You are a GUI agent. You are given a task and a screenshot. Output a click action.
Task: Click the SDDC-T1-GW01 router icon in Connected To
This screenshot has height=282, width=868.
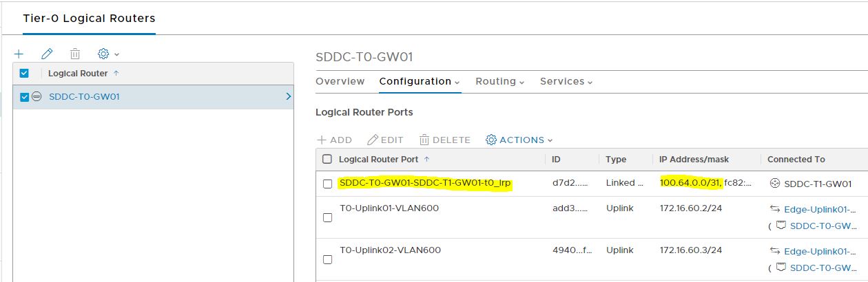(774, 184)
